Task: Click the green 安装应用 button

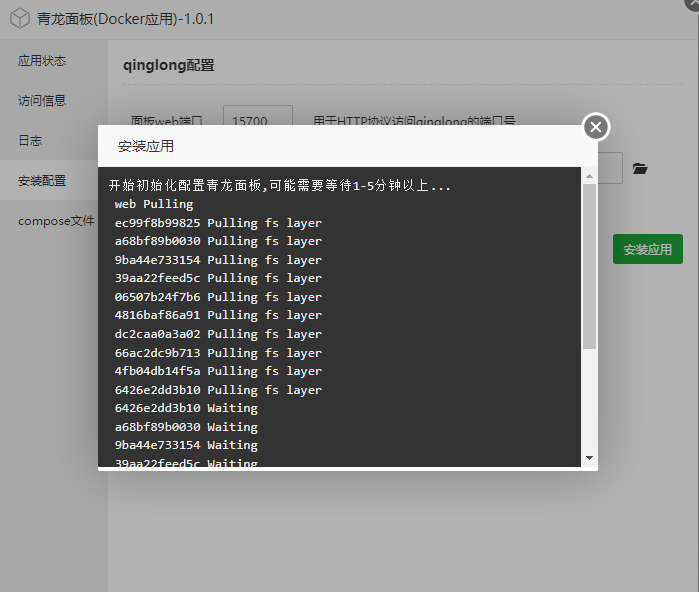Action: 648,249
